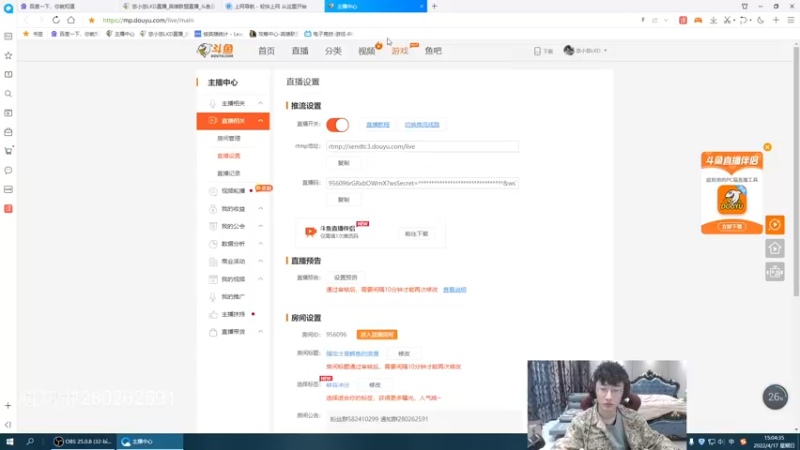Collapse the browser sidebar with the arrow icon

click(8, 424)
